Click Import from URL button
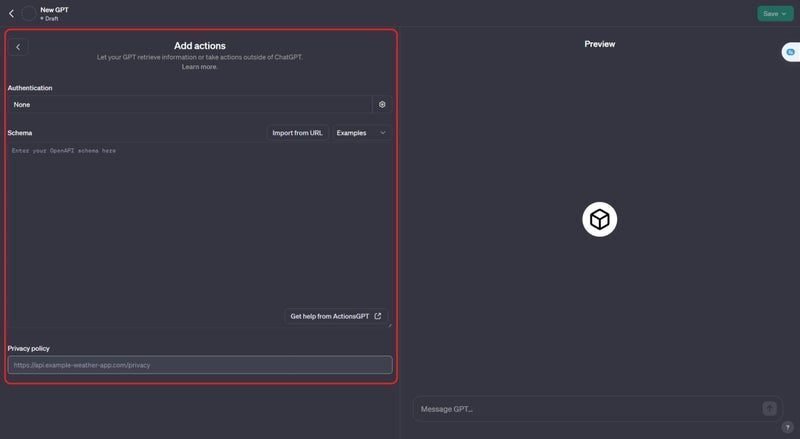Image resolution: width=800 pixels, height=439 pixels. click(297, 133)
